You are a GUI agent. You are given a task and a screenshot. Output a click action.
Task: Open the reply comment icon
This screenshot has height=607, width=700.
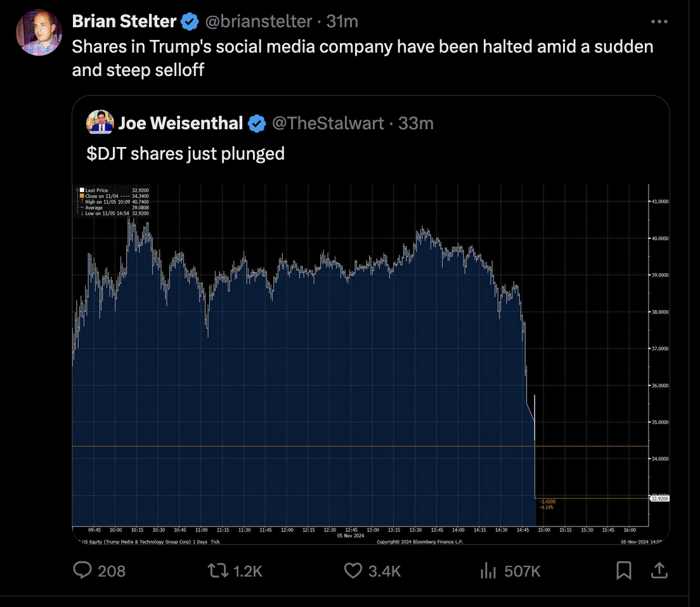[82, 570]
